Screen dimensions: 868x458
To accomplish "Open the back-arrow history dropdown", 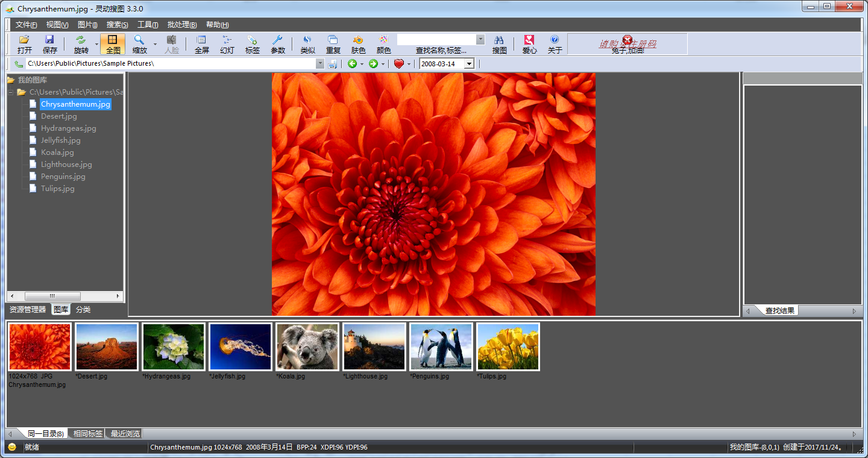I will (362, 64).
